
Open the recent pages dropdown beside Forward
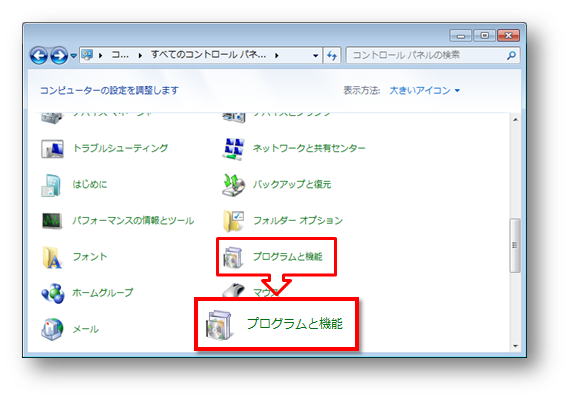tap(73, 56)
